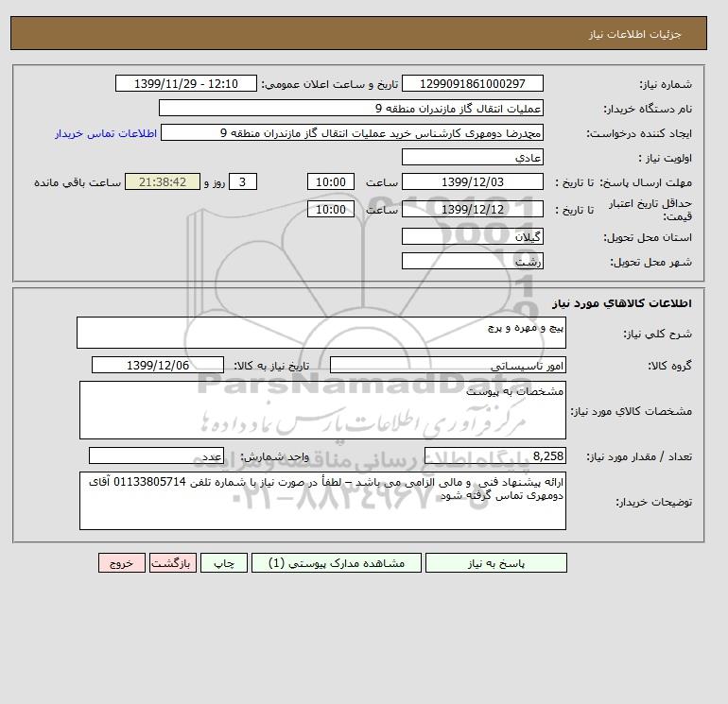Click the چاپ print button
728x704 pixels.
(x=224, y=562)
